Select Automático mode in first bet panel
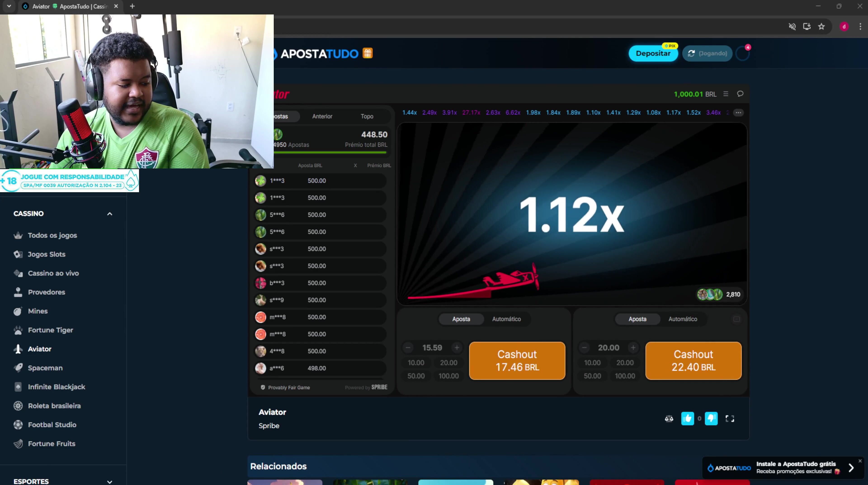This screenshot has width=868, height=485. 506,319
